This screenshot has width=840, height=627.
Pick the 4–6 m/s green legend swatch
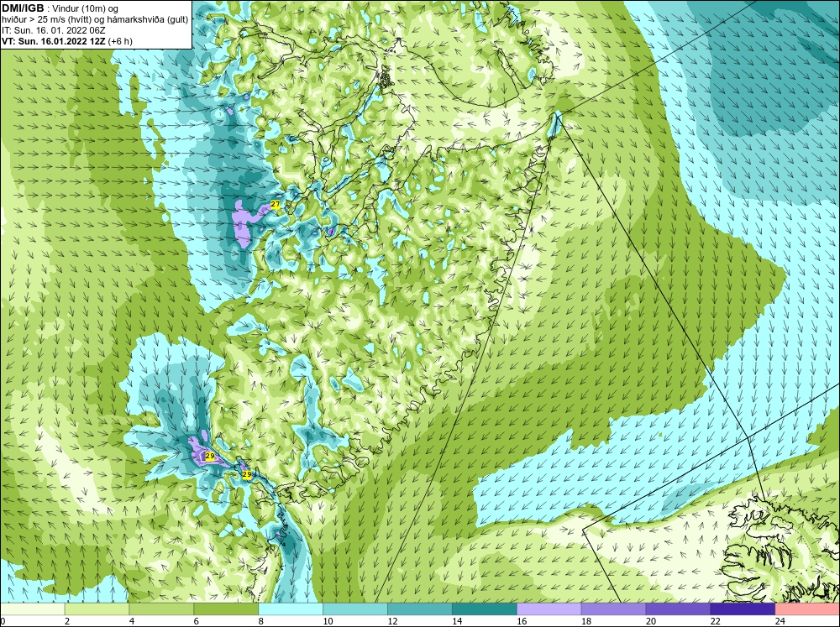coord(161,609)
